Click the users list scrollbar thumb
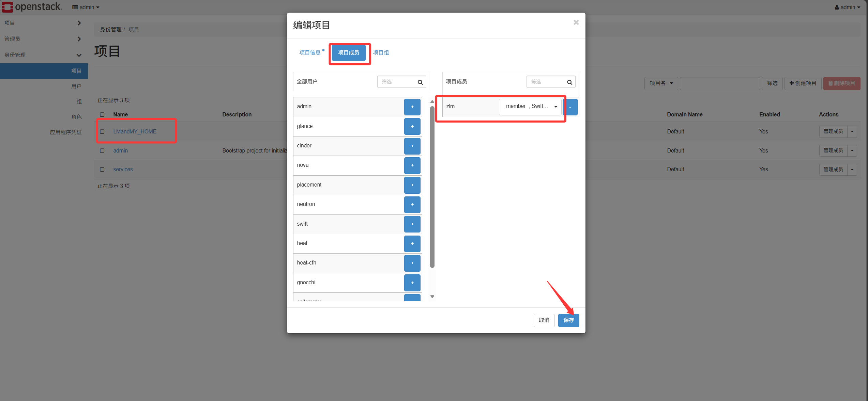Screen dimensions: 868x401 click(432, 187)
